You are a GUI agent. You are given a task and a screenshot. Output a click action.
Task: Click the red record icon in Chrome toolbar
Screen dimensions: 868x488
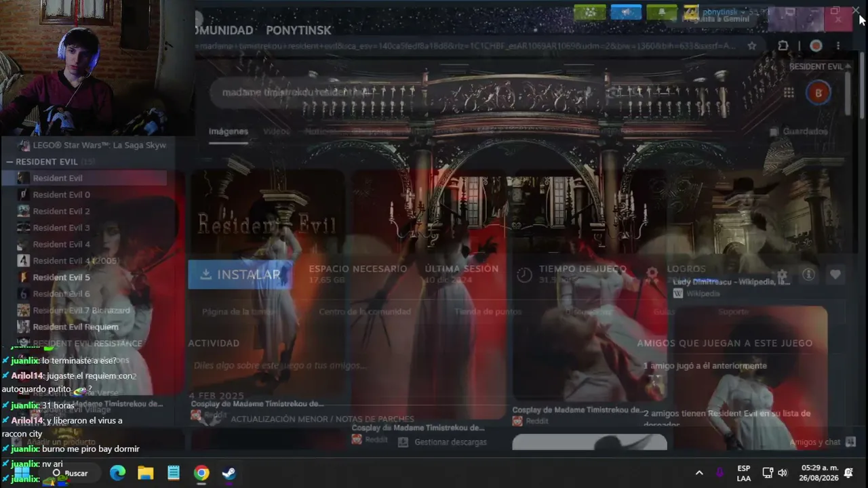click(x=816, y=45)
